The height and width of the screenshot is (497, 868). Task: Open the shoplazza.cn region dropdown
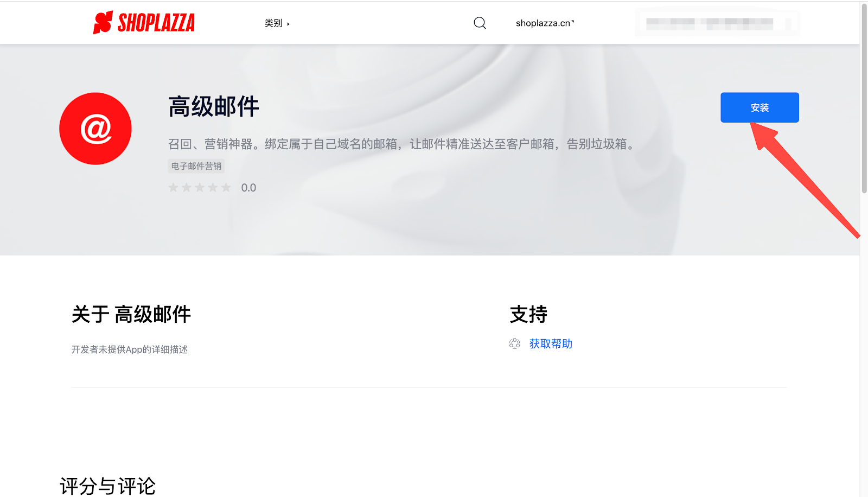545,23
